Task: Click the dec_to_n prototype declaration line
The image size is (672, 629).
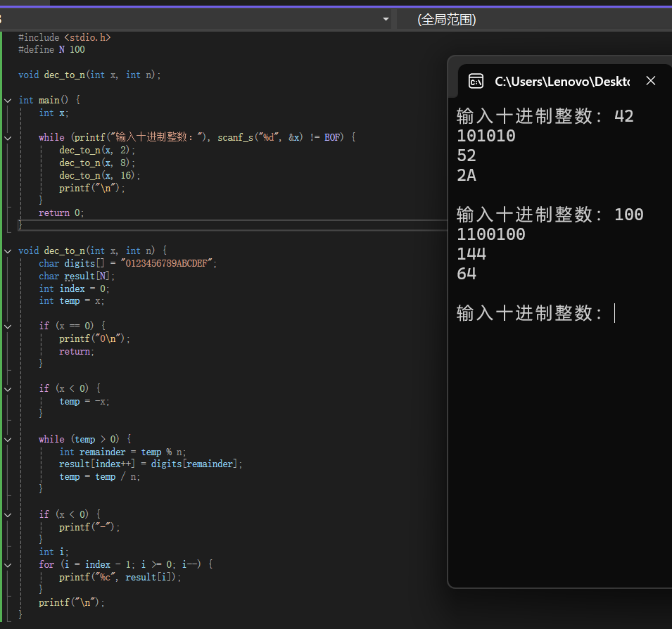Action: click(89, 75)
